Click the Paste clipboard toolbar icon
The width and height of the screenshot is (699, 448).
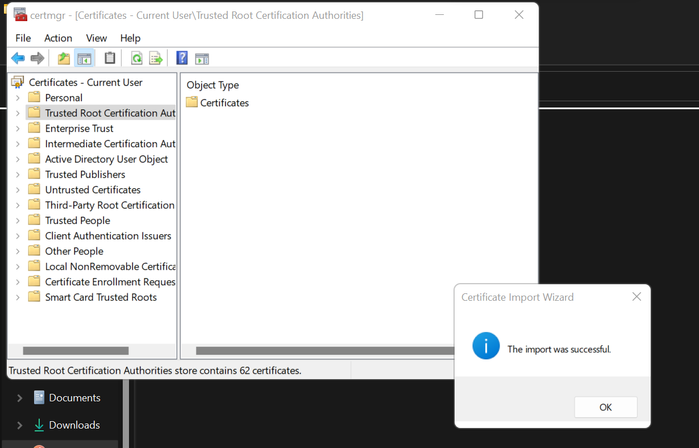[110, 58]
